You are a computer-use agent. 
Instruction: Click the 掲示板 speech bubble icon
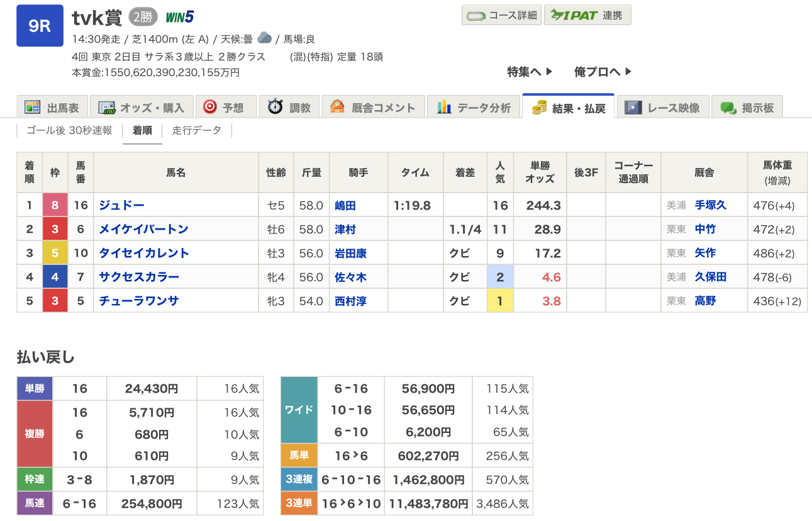click(728, 108)
